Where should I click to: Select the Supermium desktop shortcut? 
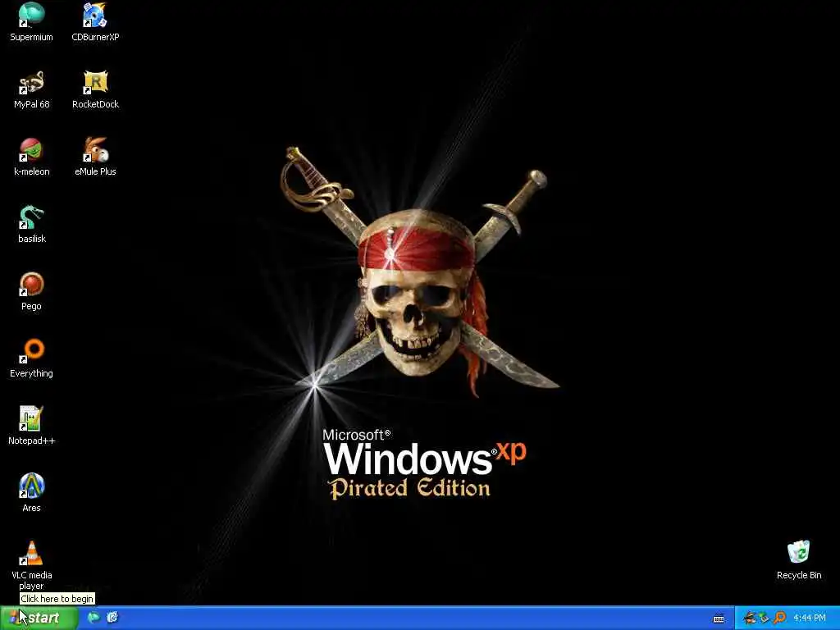pyautogui.click(x=31, y=22)
